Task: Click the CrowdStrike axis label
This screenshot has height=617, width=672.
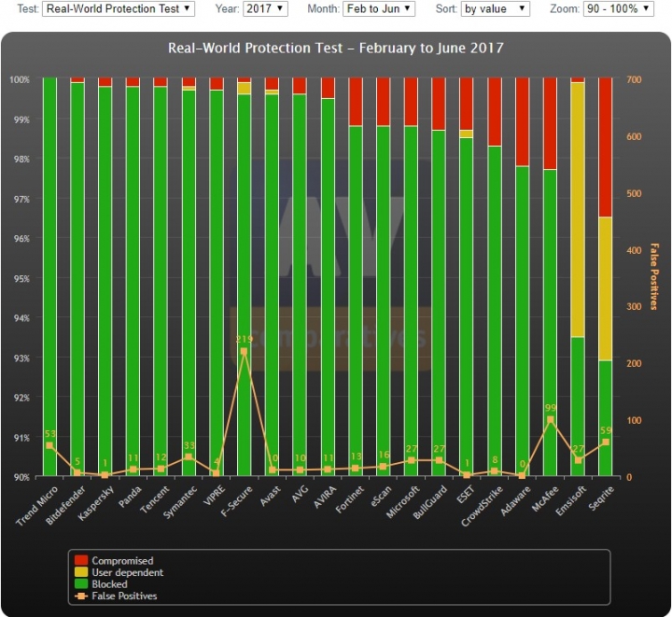Action: click(482, 507)
